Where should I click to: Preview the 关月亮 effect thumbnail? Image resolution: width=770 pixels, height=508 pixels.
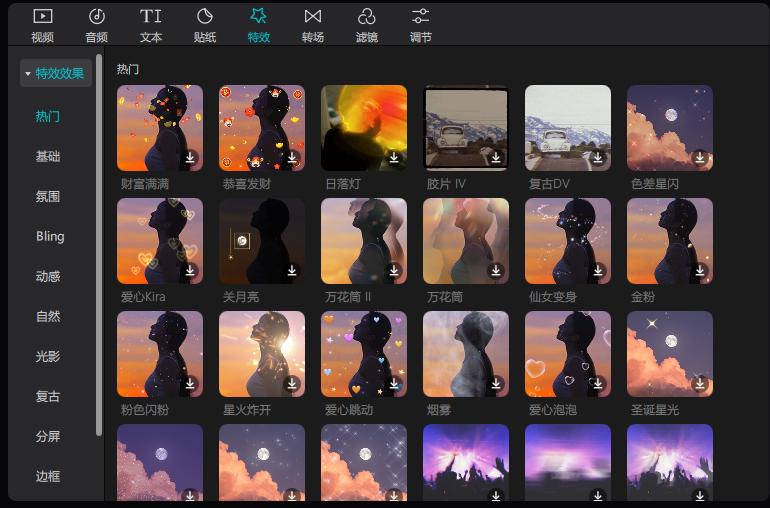262,241
